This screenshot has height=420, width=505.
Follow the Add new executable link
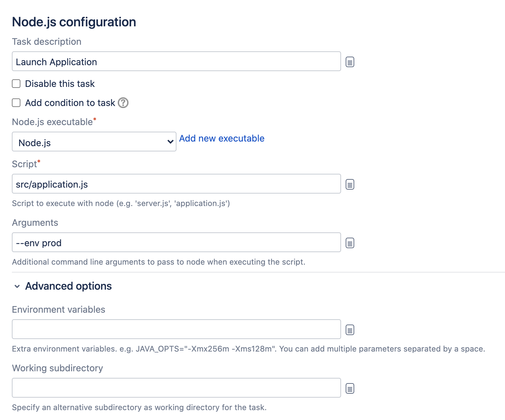tap(222, 138)
